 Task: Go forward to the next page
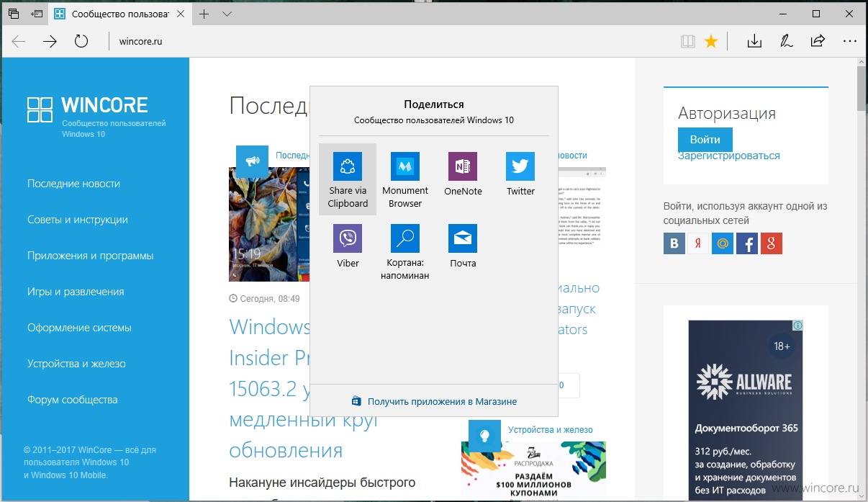(50, 41)
